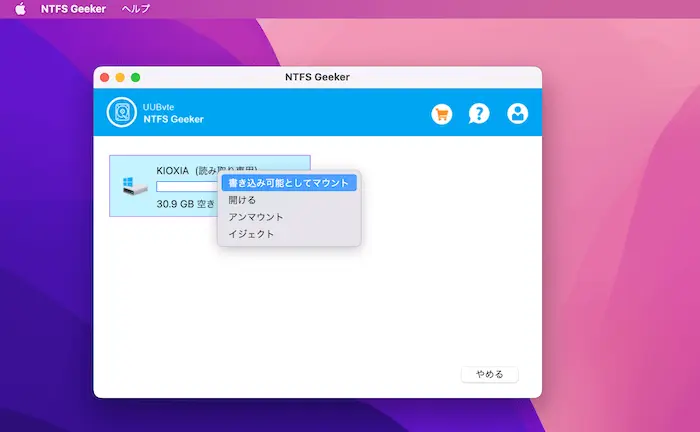This screenshot has width=700, height=432.
Task: Choose 開ける in the context menu
Action: tap(289, 200)
